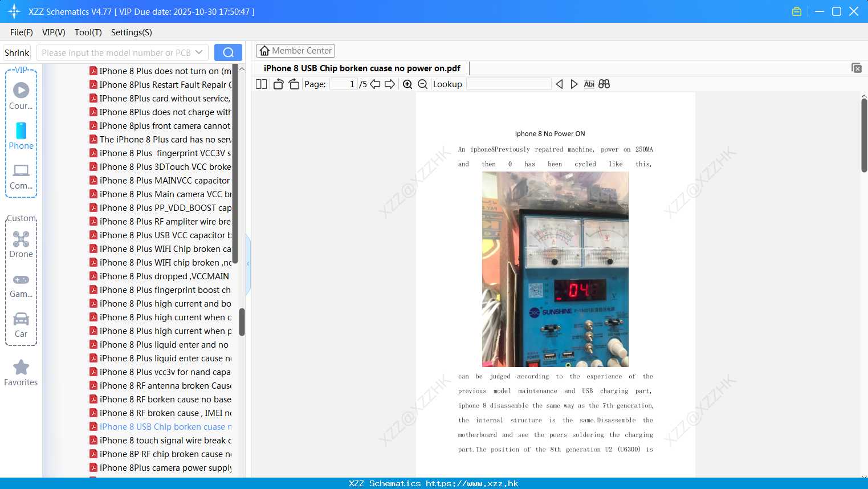Open 'iPhone 8Plus camera power supply' file
The width and height of the screenshot is (868, 489).
point(161,468)
